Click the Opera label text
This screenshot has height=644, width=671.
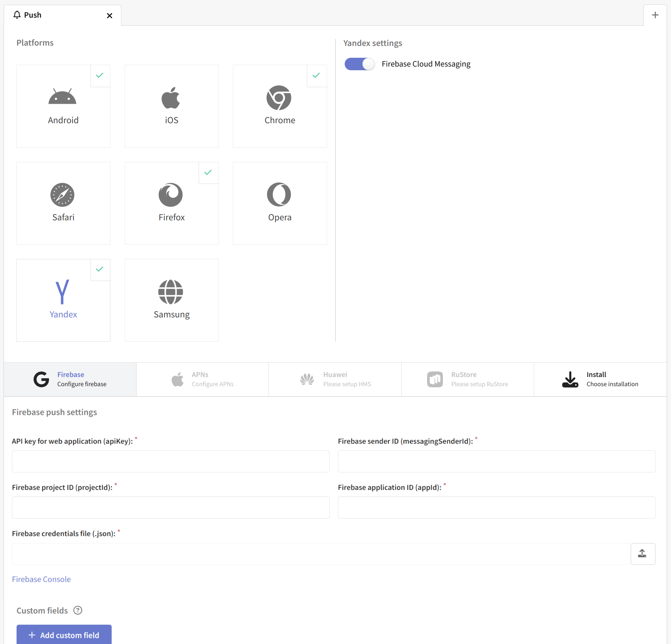coord(280,218)
